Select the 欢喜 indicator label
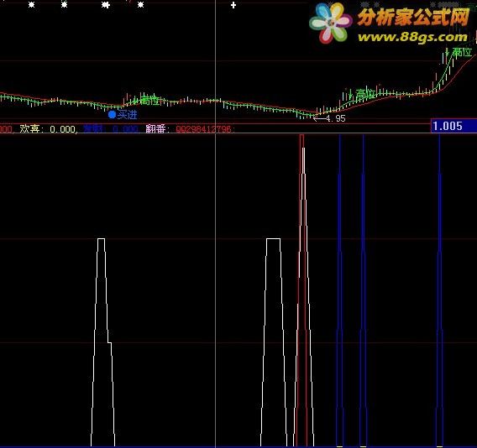 [29, 129]
